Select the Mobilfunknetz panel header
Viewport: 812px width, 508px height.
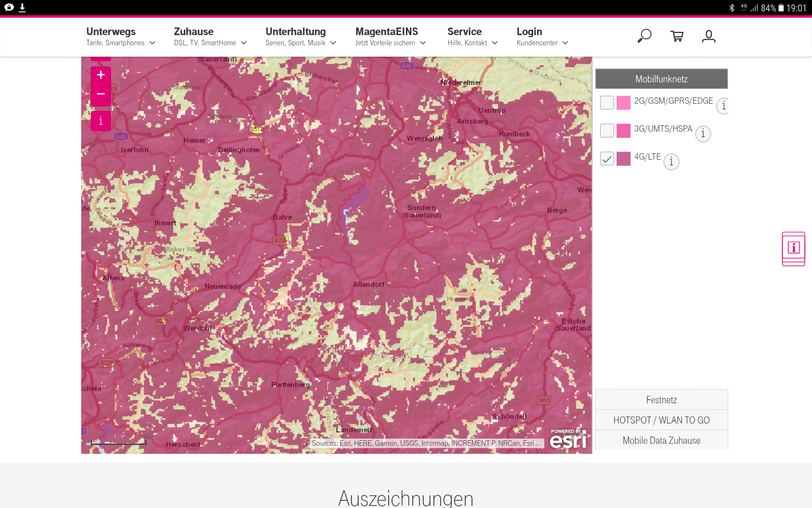[x=661, y=79]
